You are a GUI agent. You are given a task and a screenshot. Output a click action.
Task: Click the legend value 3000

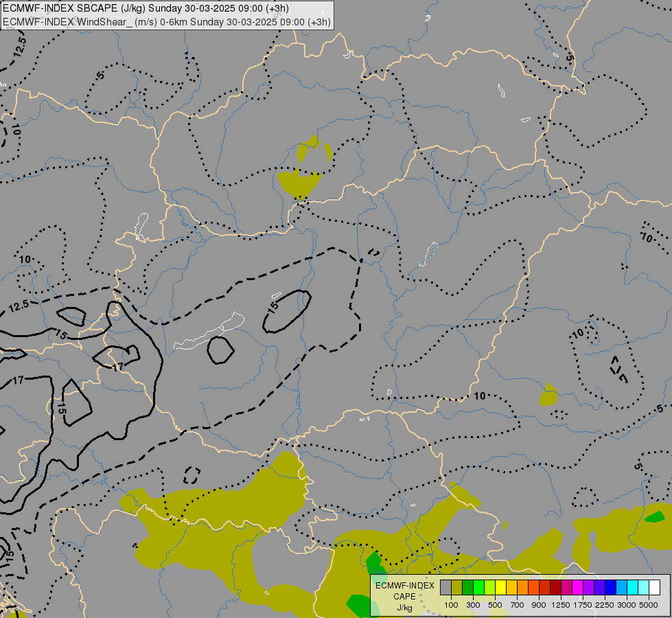[627, 605]
